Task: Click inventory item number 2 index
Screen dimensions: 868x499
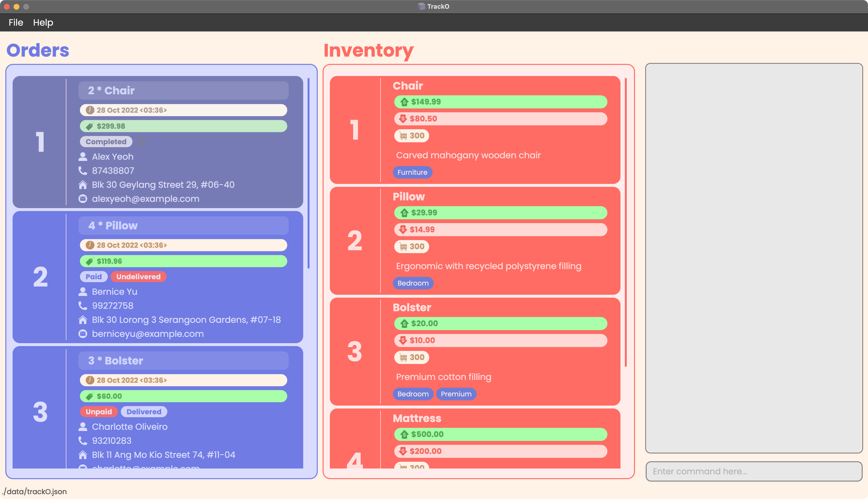Action: coord(355,241)
